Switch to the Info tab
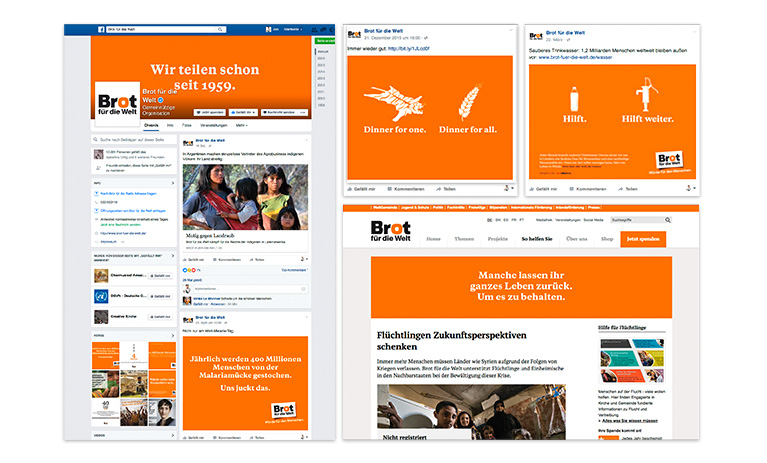The height and width of the screenshot is (463, 767). [x=170, y=126]
